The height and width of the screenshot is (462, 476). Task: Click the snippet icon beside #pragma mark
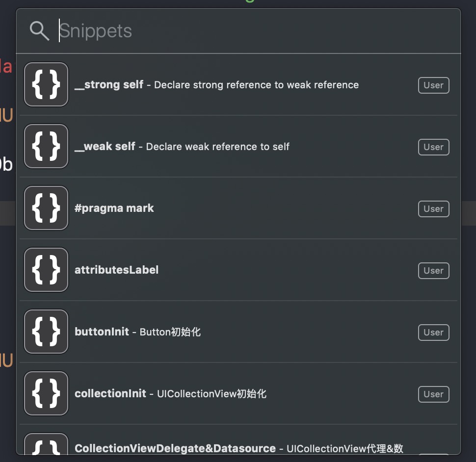[x=46, y=208]
